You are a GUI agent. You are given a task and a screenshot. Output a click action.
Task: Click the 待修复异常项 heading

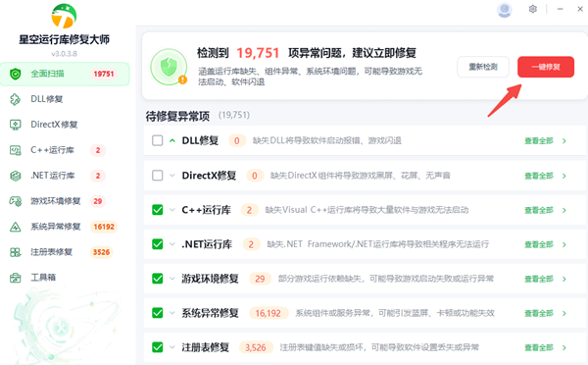coord(177,116)
